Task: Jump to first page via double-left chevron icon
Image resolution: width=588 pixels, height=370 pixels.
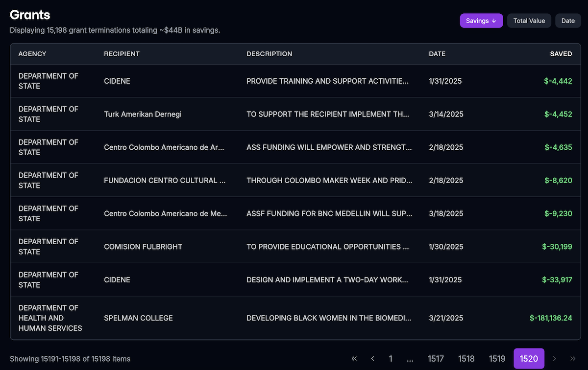Action: [x=354, y=358]
